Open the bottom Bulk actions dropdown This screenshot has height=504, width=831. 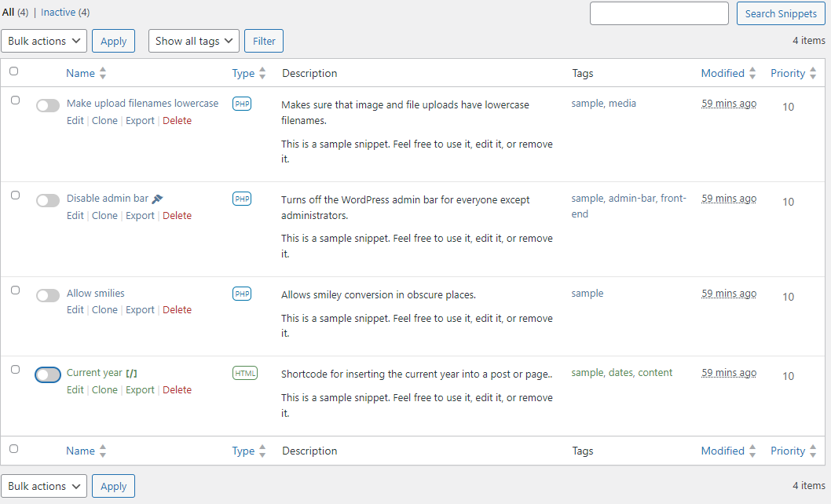44,485
